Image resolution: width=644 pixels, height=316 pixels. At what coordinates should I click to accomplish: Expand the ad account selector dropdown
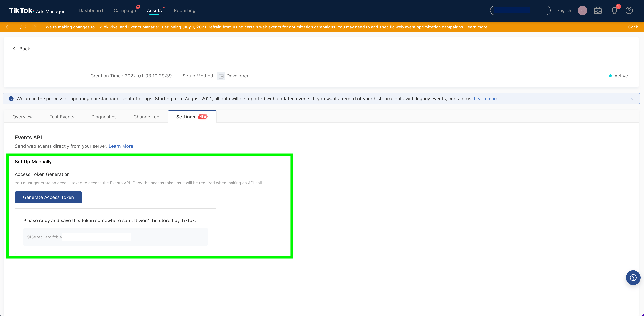click(x=520, y=11)
